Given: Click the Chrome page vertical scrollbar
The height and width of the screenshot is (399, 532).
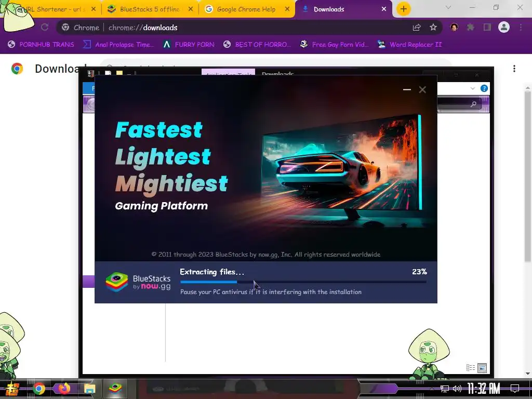Looking at the screenshot, I should coord(528,177).
